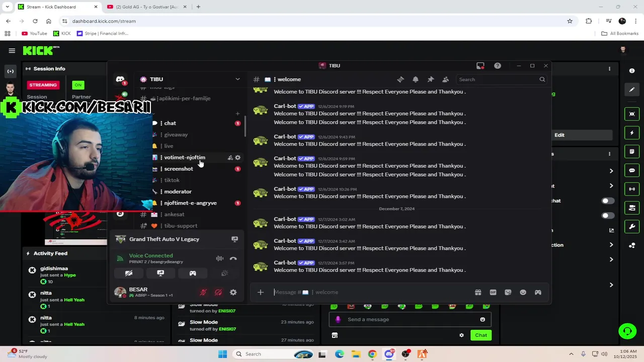
Task: Show member list icon in Discord header
Action: 446,79
